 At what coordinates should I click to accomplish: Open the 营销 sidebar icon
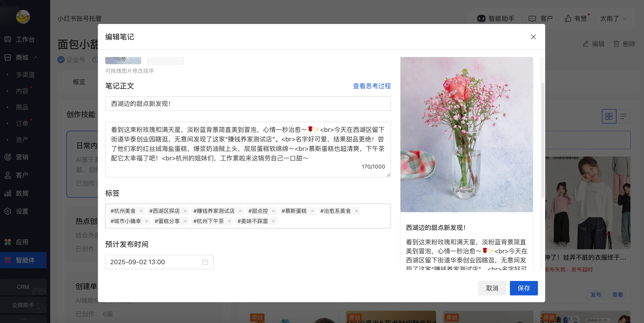tap(7, 157)
